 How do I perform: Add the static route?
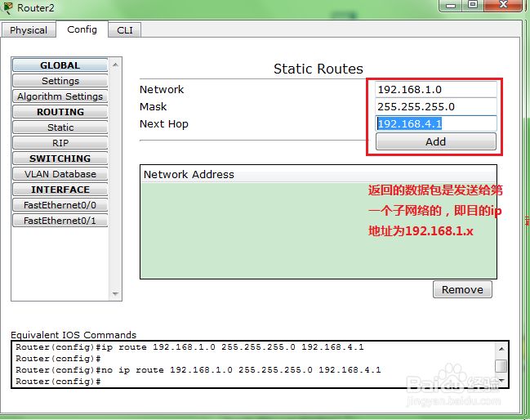(x=436, y=141)
